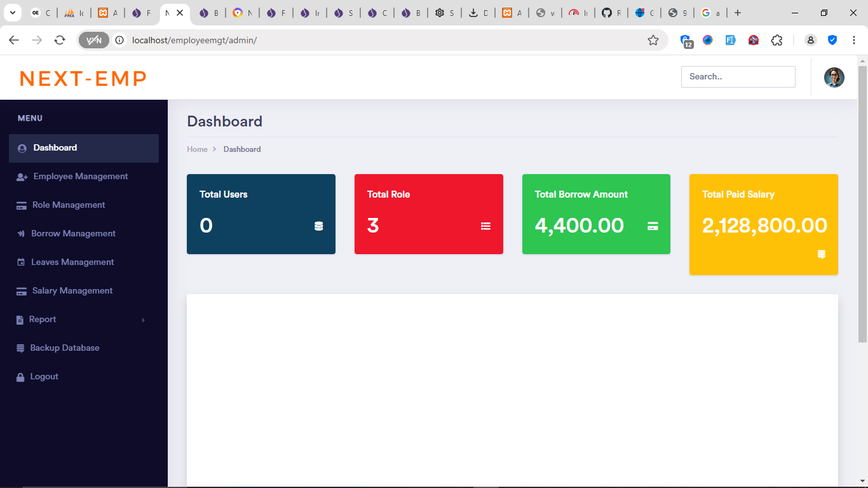Open Role Management from the sidebar
The height and width of the screenshot is (488, 868).
coord(69,205)
